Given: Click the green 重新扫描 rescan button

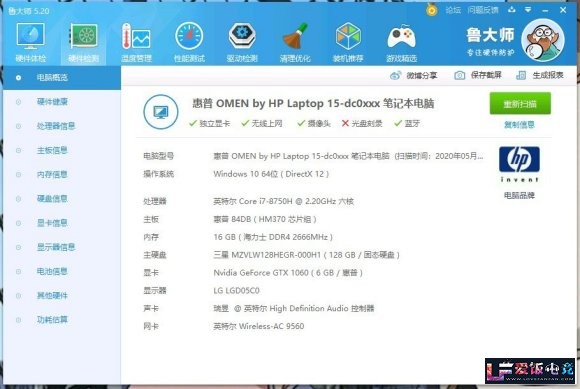Looking at the screenshot, I should [520, 104].
